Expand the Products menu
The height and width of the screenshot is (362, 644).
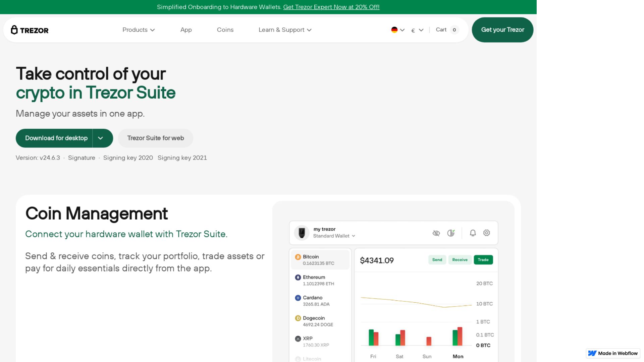coord(139,30)
